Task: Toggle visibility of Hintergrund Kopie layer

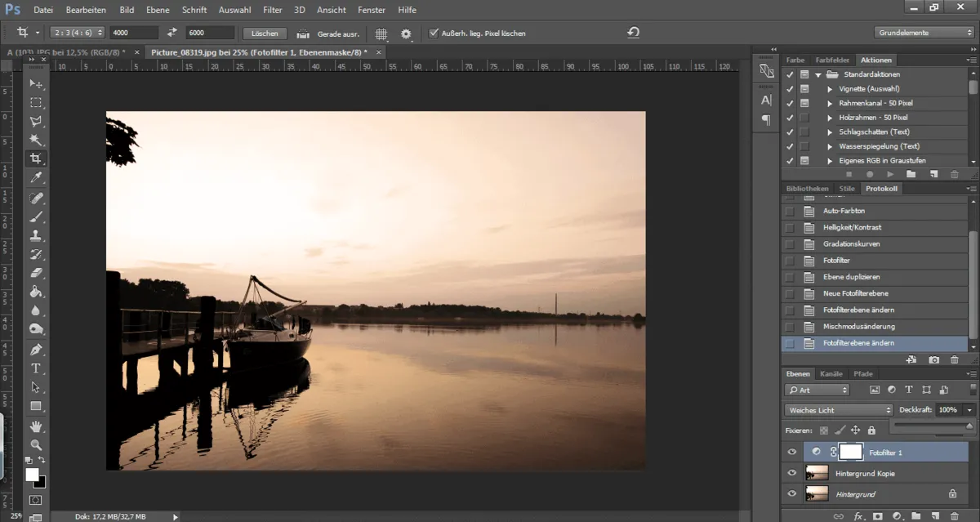Action: (x=791, y=472)
